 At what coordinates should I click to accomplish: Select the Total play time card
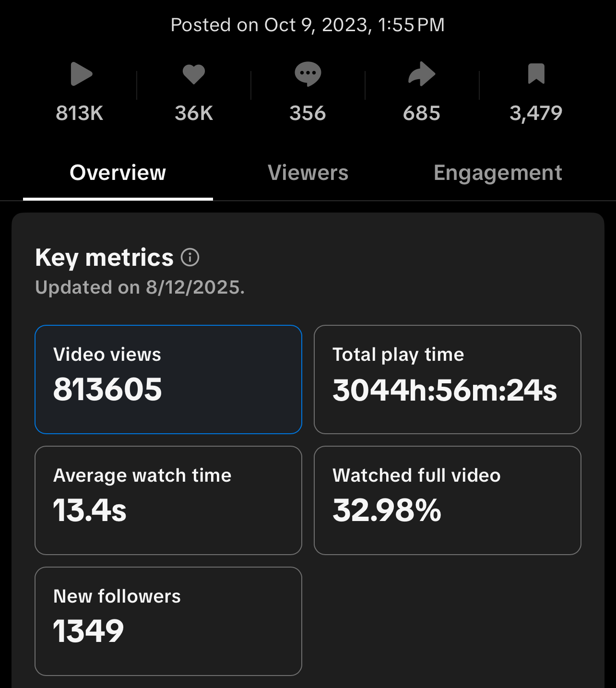coord(447,380)
